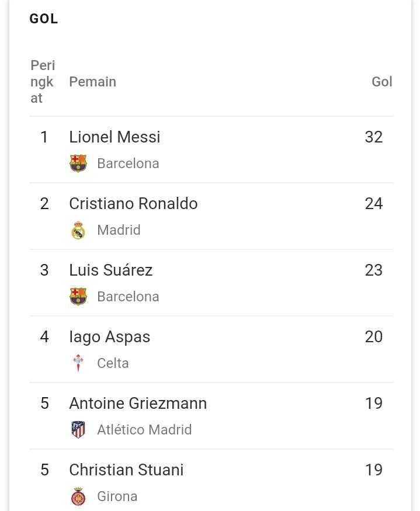Click the Pemain column header
420x511 pixels.
(x=93, y=82)
